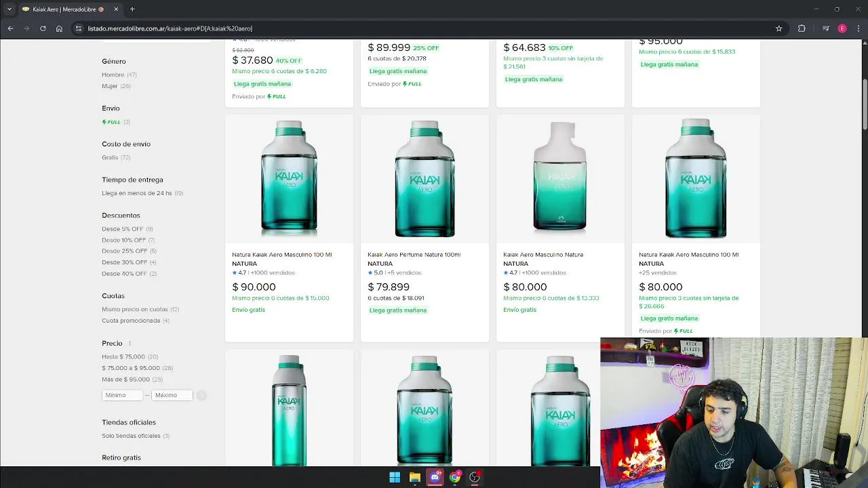This screenshot has height=488, width=868.
Task: Click '6 cuotas de $ 18.091' text
Action: 396,298
